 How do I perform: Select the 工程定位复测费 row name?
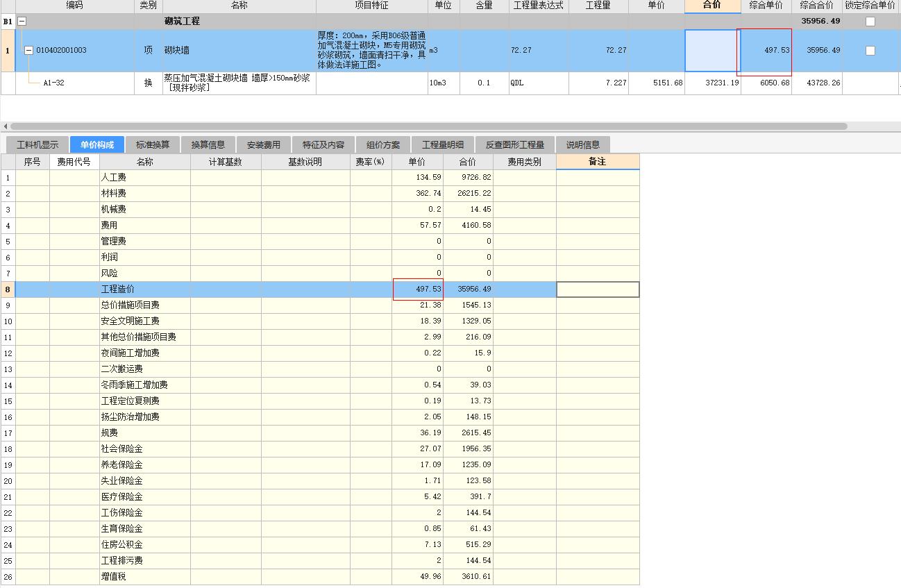130,401
